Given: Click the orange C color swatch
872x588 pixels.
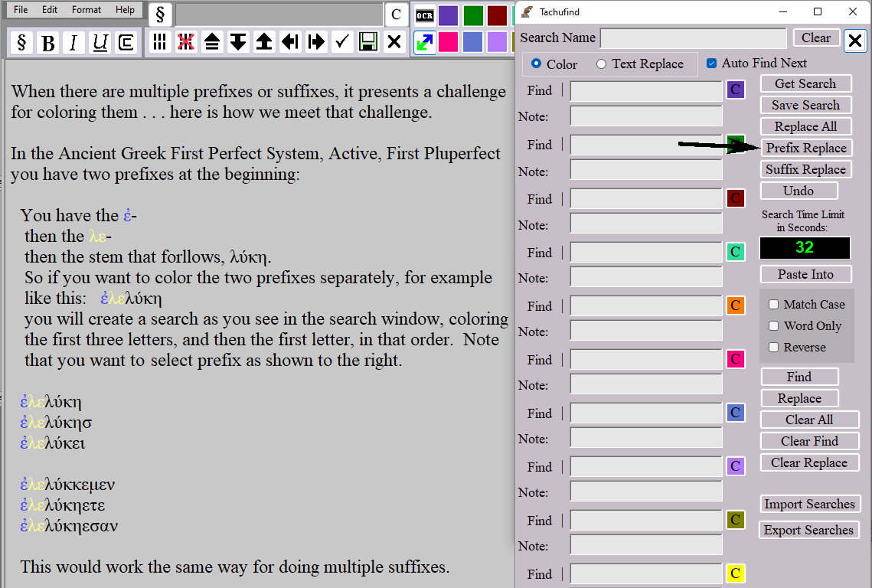Looking at the screenshot, I should coord(735,305).
